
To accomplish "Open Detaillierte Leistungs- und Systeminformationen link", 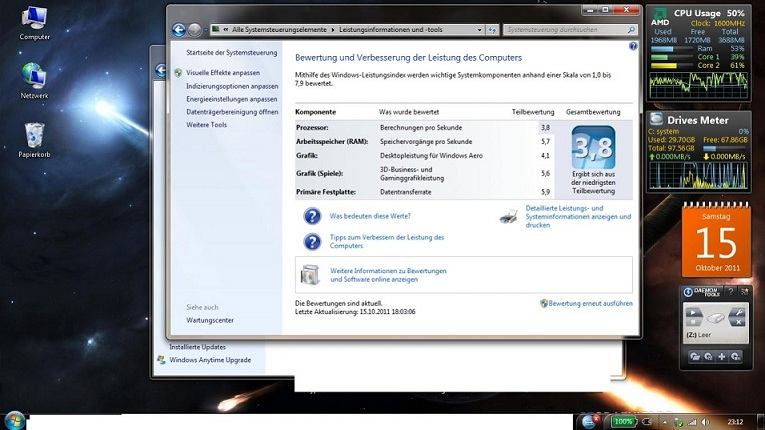I will 578,217.
